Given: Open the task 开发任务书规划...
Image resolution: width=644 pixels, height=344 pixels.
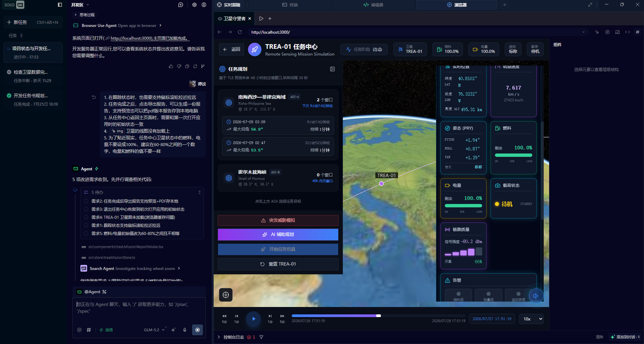Looking at the screenshot, I should (33, 99).
